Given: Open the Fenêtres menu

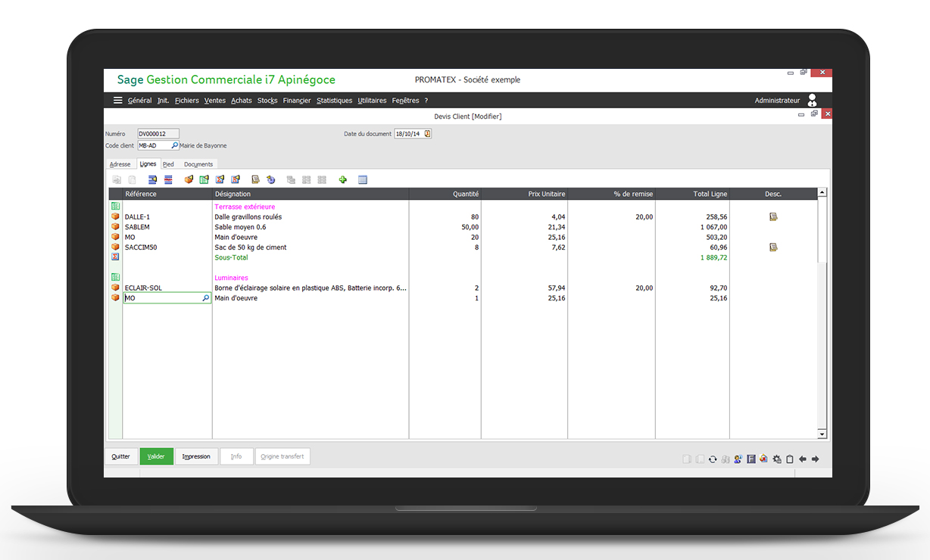Looking at the screenshot, I should [405, 101].
